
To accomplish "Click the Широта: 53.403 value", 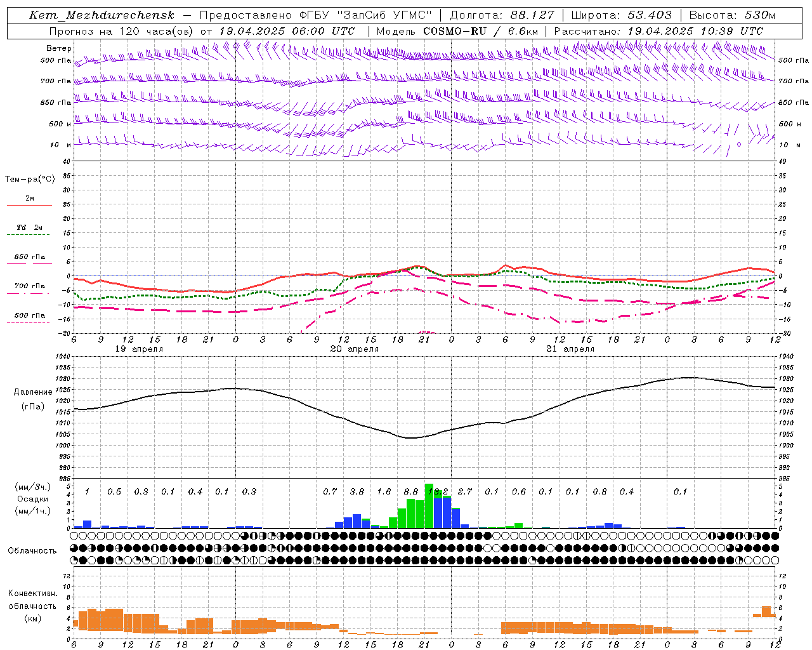I will pos(621,15).
